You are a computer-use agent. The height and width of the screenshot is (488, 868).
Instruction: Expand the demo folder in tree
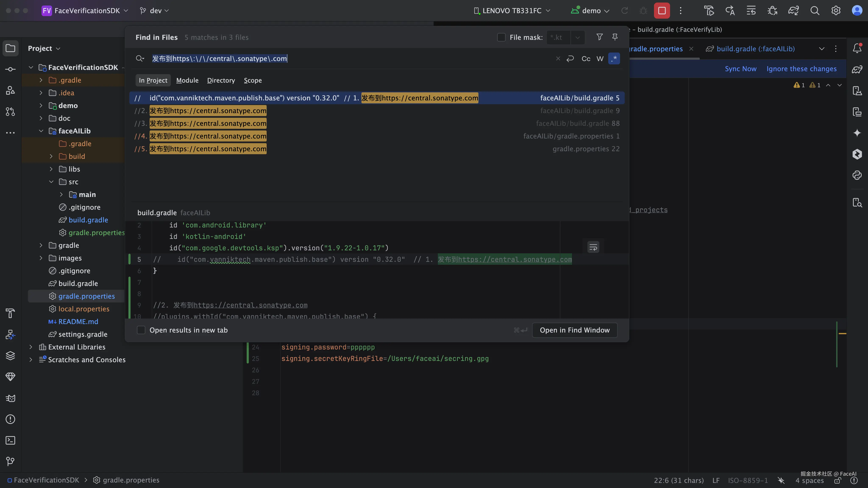pos(41,105)
